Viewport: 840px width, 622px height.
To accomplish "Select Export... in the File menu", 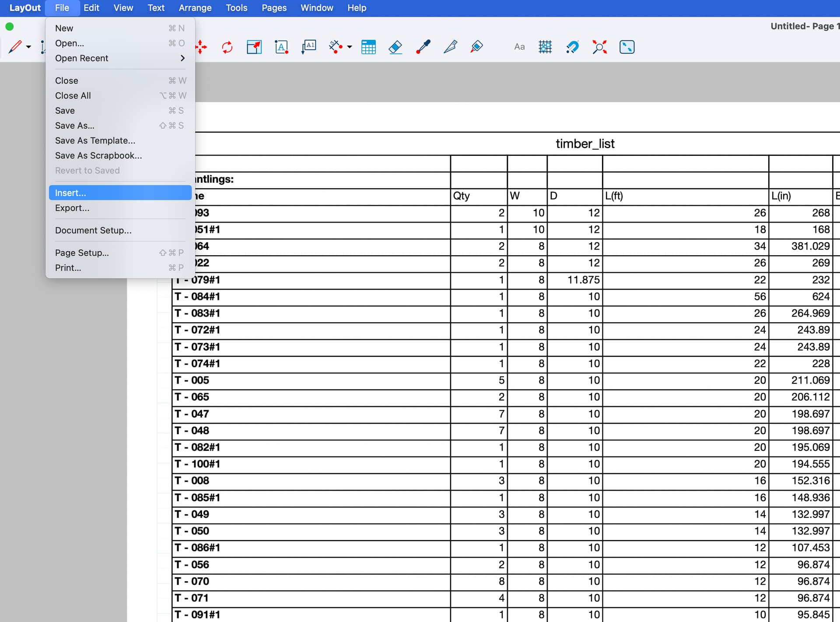I will 120,208.
